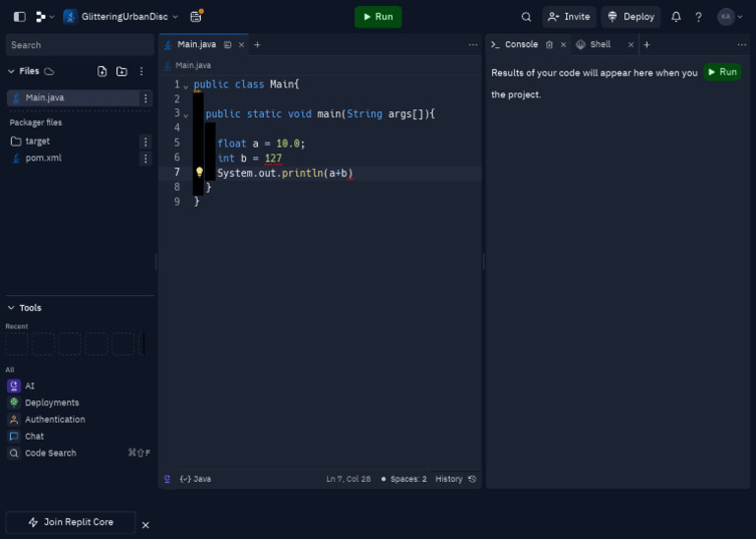Click the lightbulb quick-fix on line 7
756x539 pixels.
click(x=199, y=172)
